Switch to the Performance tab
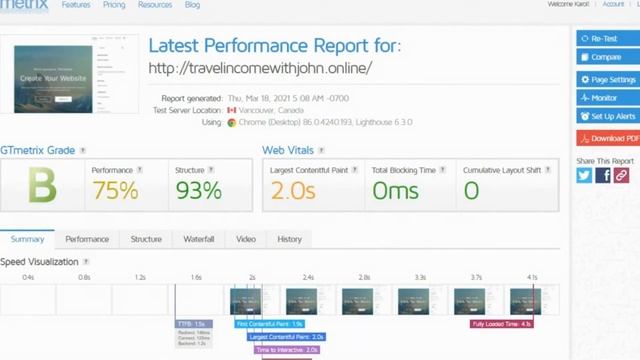Image resolution: width=640 pixels, height=360 pixels. point(87,239)
